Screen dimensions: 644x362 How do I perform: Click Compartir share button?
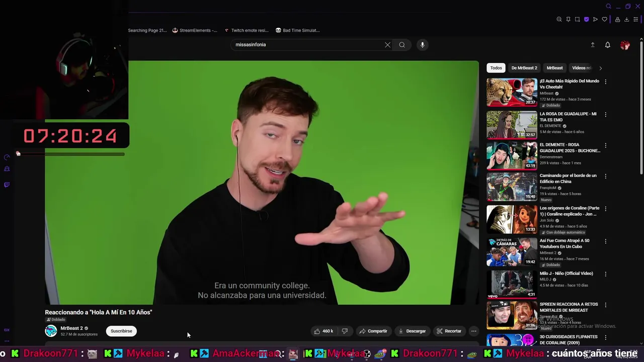point(373,331)
